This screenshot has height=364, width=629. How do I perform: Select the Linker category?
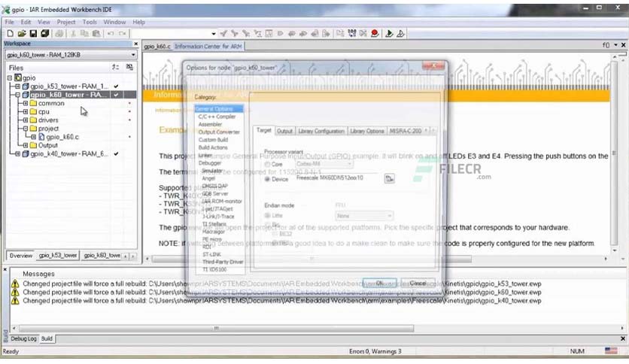[205, 155]
